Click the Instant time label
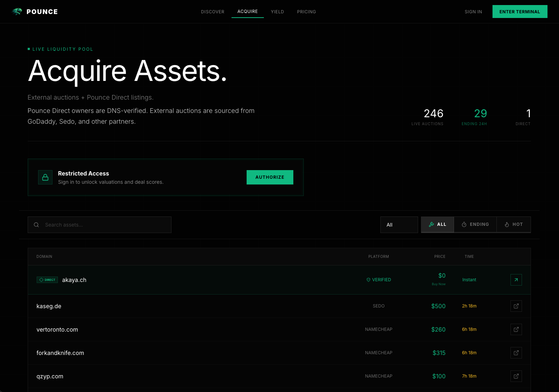The width and height of the screenshot is (559, 392). tap(469, 280)
